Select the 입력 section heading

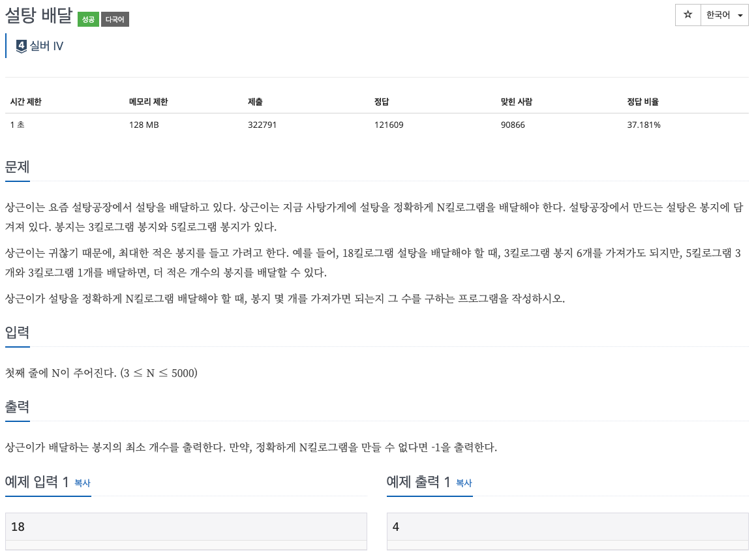[17, 333]
